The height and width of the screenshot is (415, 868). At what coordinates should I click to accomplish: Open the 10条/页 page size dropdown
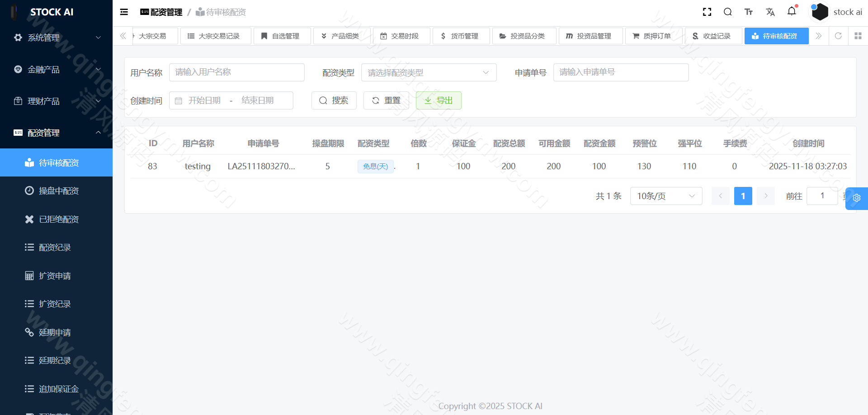(665, 196)
